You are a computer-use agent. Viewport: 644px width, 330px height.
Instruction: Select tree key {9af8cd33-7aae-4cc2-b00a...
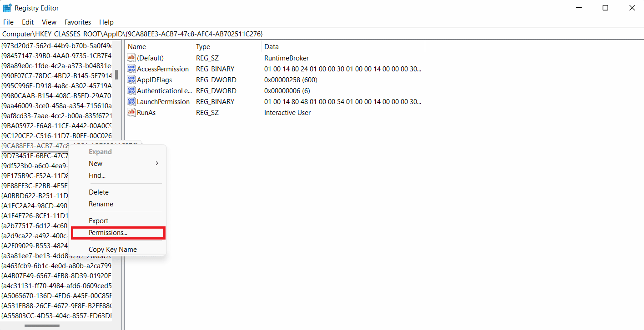56,115
